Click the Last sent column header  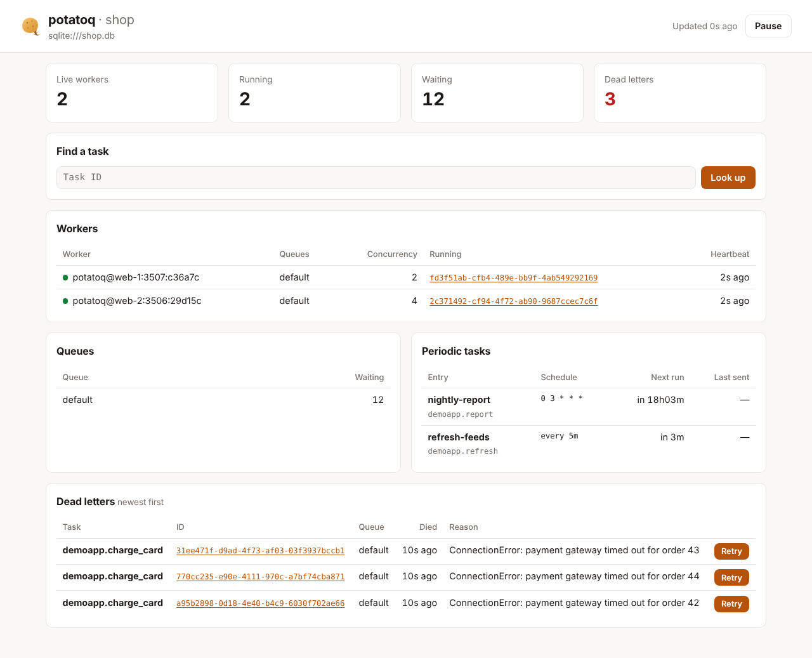pyautogui.click(x=731, y=377)
